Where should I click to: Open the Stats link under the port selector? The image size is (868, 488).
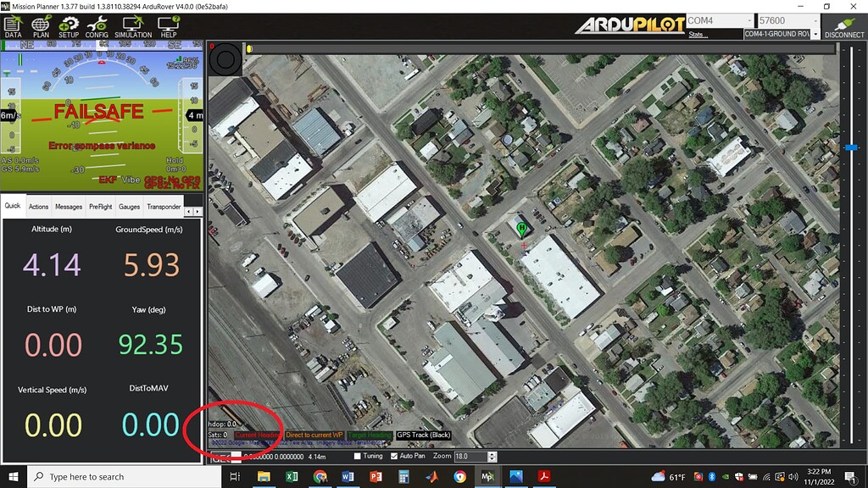click(695, 35)
